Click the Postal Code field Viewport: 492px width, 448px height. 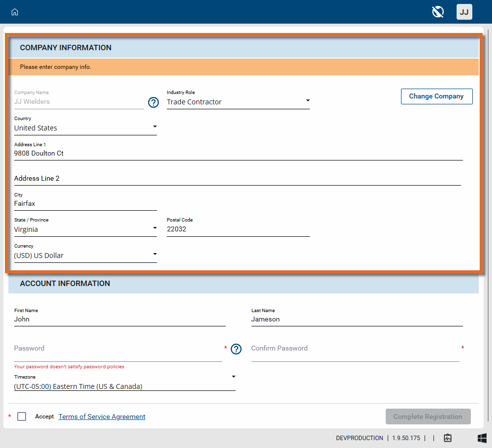(x=238, y=229)
